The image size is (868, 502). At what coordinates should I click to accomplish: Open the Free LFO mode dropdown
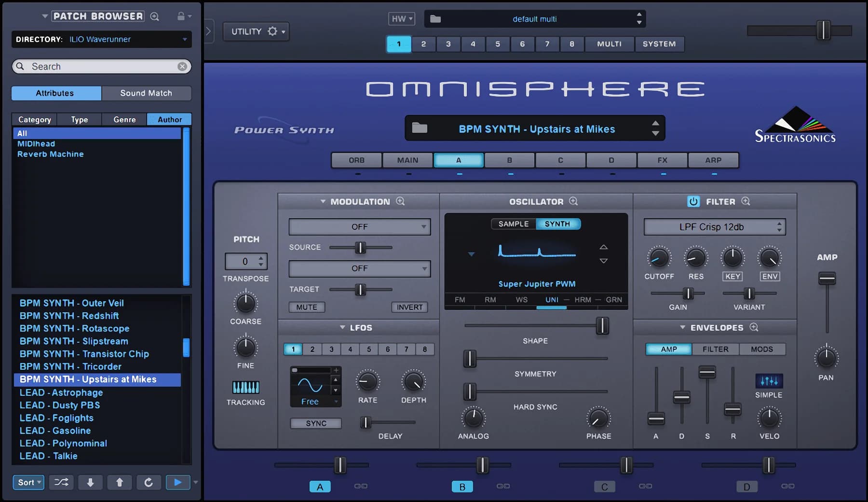(x=314, y=401)
